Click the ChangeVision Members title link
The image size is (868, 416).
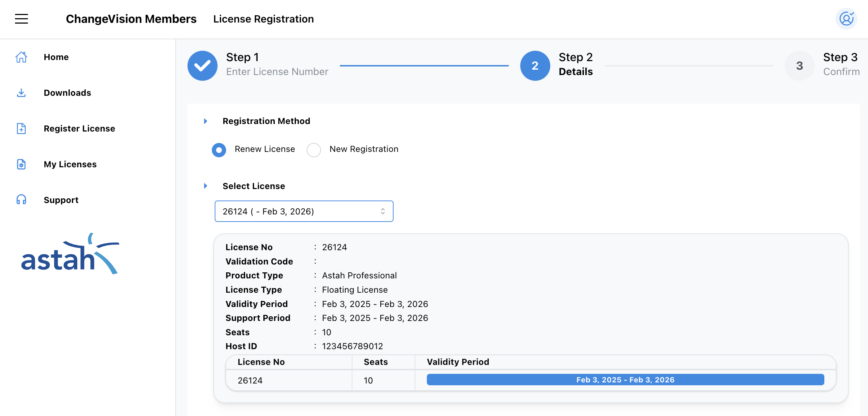[x=131, y=19]
